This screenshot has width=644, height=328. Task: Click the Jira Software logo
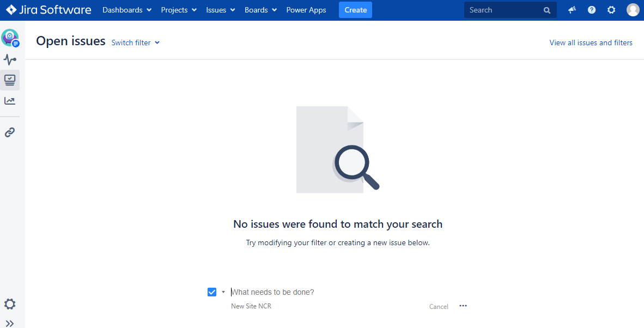click(x=48, y=10)
